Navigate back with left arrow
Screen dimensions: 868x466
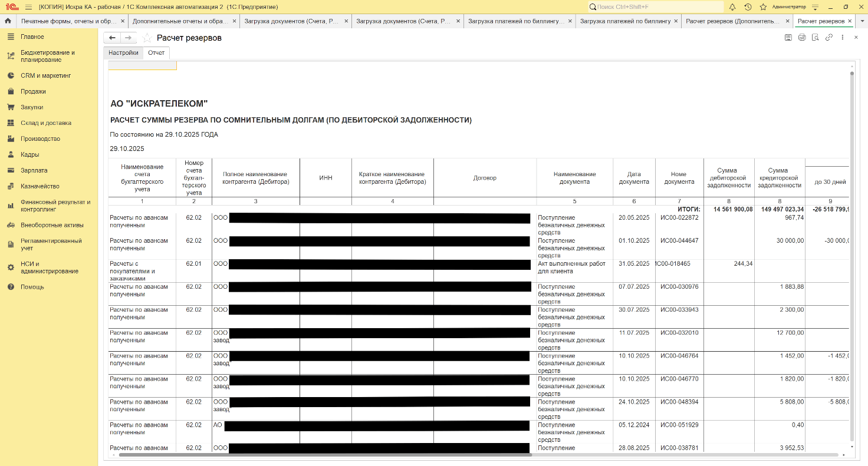tap(112, 38)
